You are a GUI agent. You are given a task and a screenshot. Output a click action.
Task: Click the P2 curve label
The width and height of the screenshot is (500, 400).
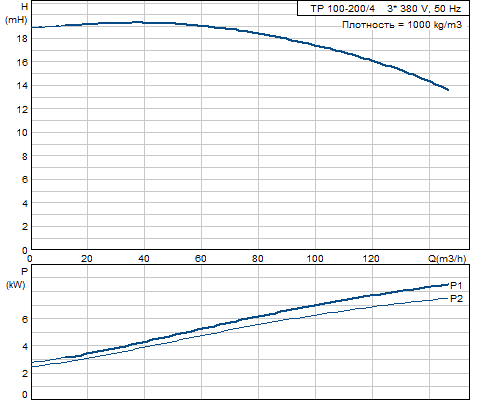coord(456,299)
